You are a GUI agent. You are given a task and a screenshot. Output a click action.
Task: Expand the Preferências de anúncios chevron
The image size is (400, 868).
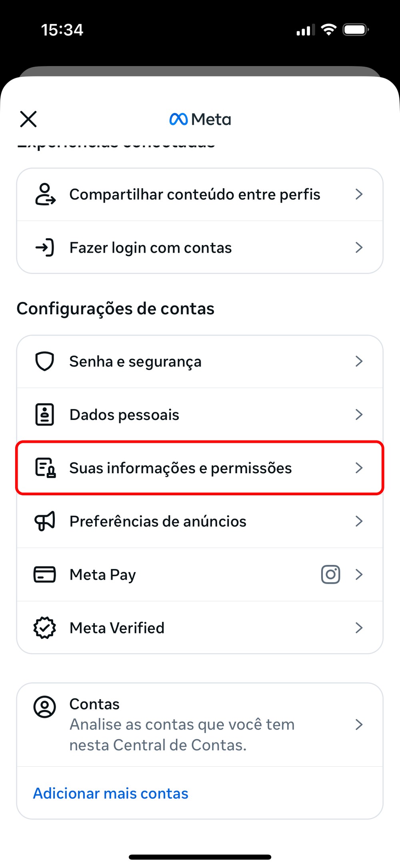click(359, 521)
